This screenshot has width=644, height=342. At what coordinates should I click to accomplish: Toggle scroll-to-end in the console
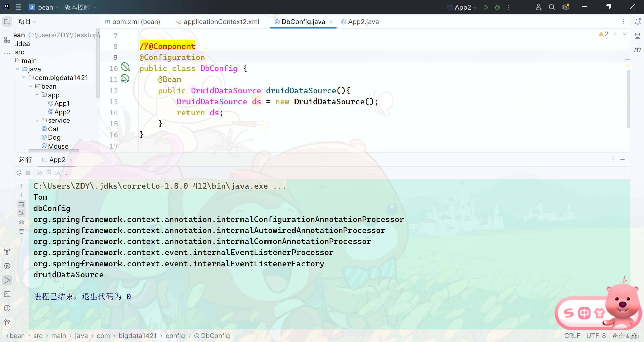(x=21, y=213)
